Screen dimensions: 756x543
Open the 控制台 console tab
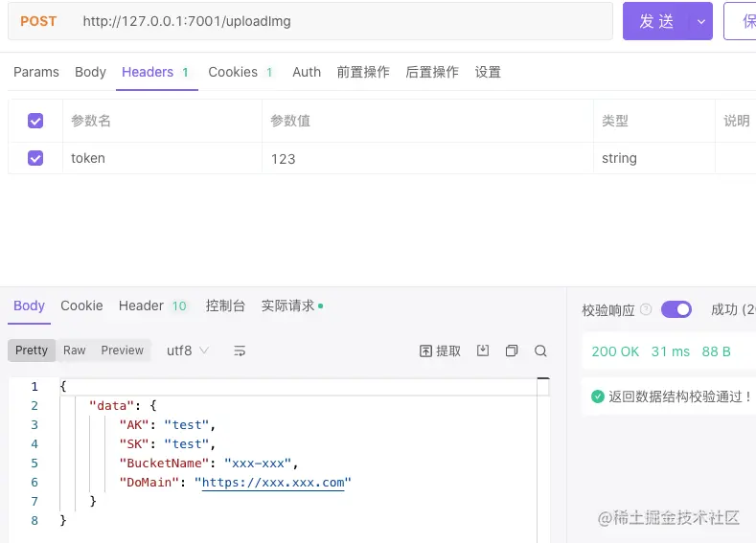[x=225, y=305]
